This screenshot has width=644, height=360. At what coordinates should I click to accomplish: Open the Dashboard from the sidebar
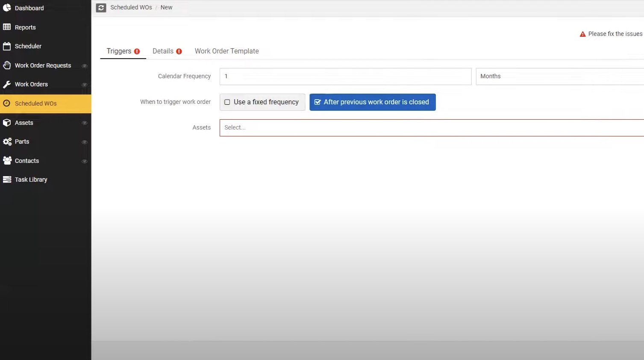click(29, 8)
